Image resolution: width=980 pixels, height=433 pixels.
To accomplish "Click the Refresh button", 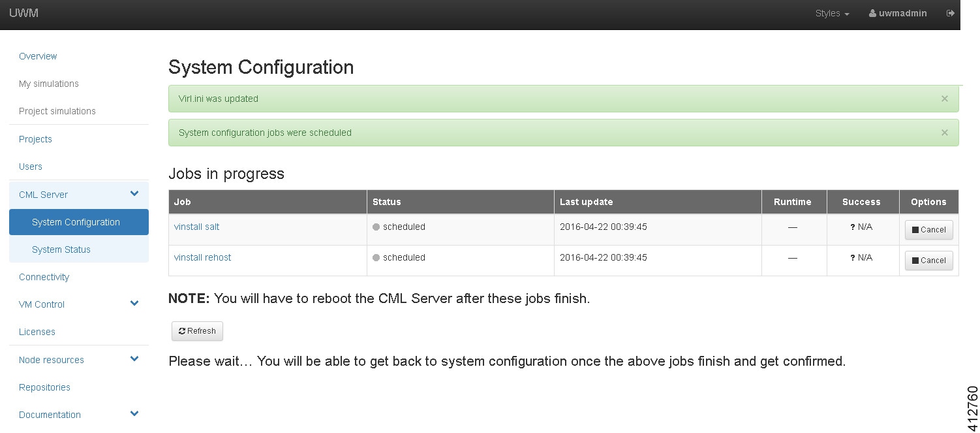I will [x=197, y=331].
